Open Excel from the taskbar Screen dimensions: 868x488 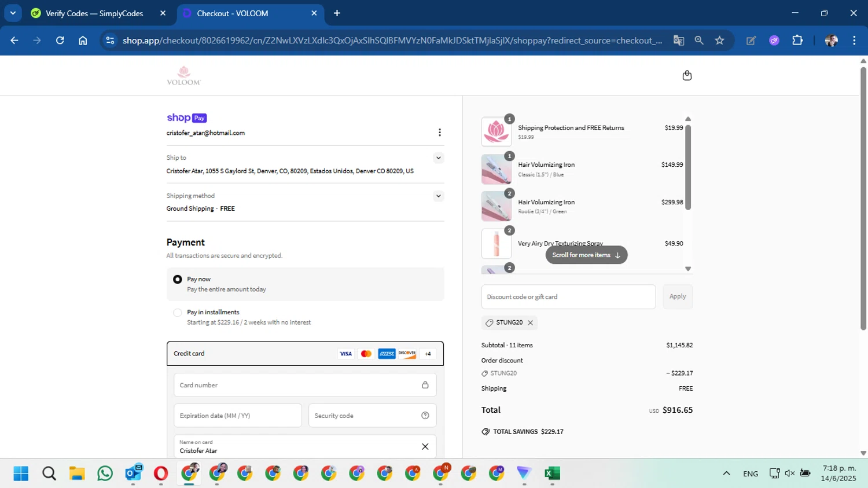(552, 474)
